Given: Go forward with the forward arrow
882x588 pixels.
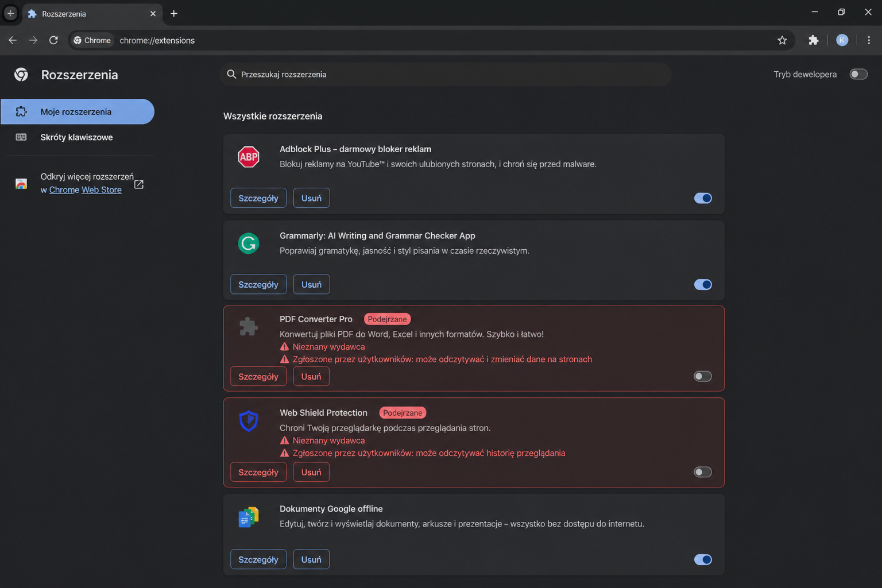Looking at the screenshot, I should coord(33,40).
